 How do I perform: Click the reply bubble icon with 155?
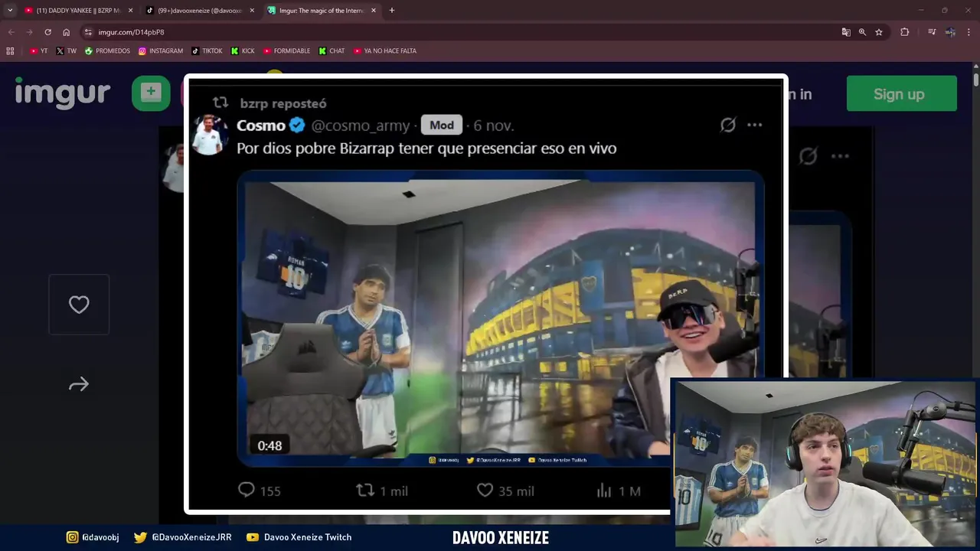coord(246,490)
